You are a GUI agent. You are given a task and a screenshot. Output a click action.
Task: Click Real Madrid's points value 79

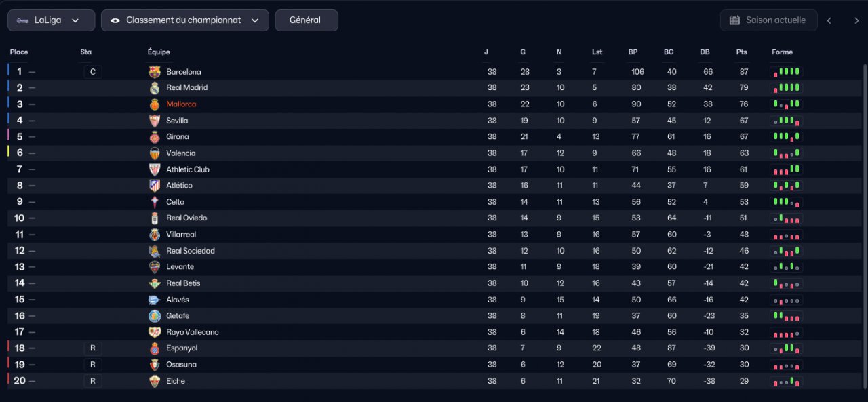[x=744, y=88]
